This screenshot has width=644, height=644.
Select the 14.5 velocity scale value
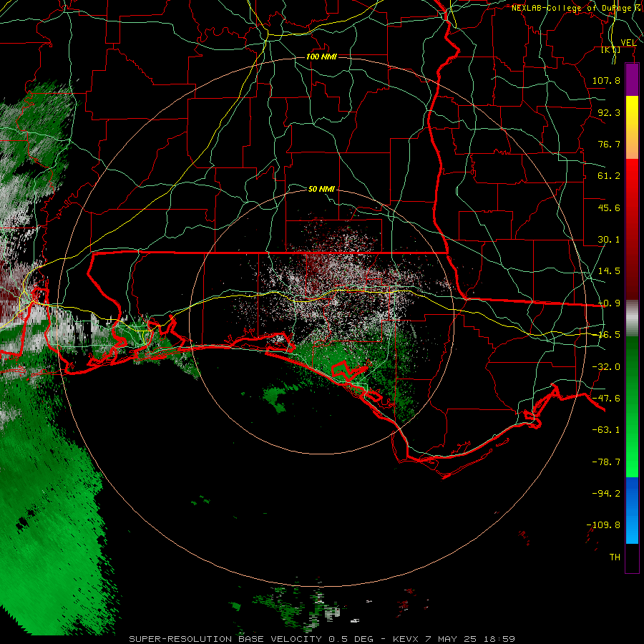tap(609, 271)
